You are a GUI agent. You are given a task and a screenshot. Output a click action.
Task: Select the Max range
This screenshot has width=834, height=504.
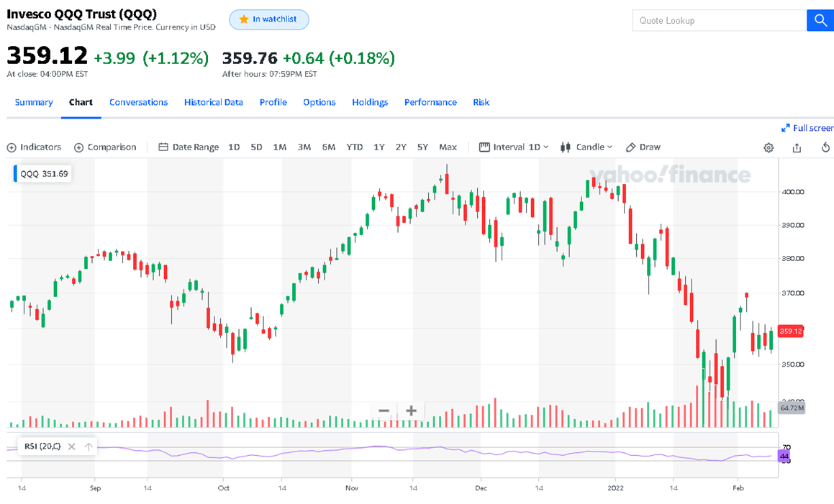pyautogui.click(x=448, y=147)
